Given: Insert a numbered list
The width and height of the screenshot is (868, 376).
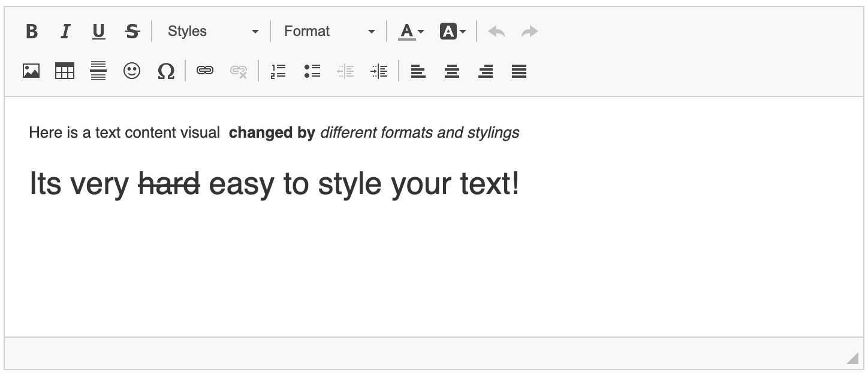Looking at the screenshot, I should point(278,71).
